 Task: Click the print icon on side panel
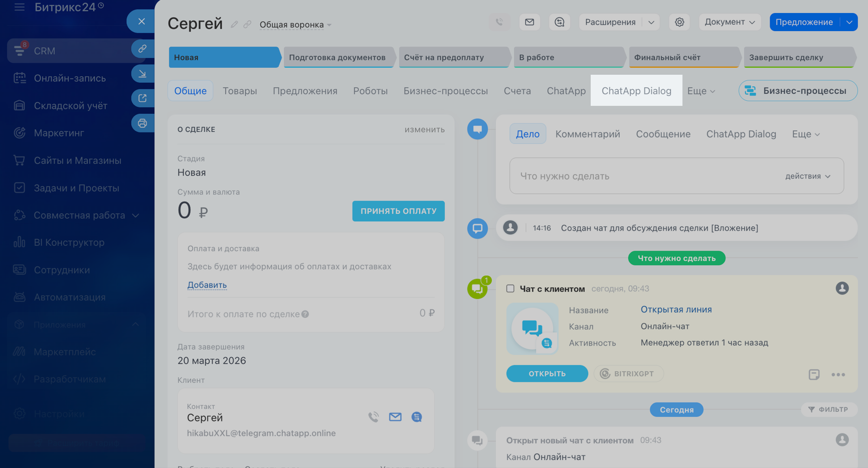tap(142, 123)
